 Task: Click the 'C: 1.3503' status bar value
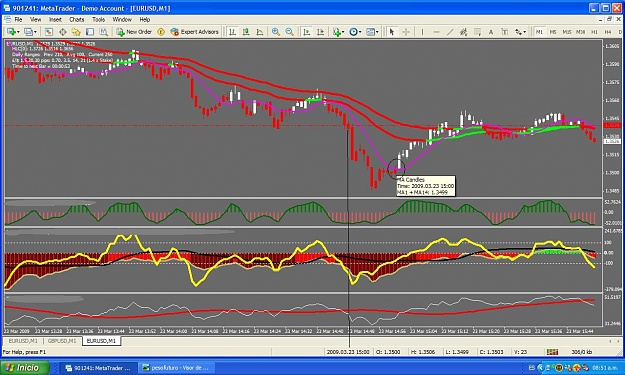click(491, 352)
